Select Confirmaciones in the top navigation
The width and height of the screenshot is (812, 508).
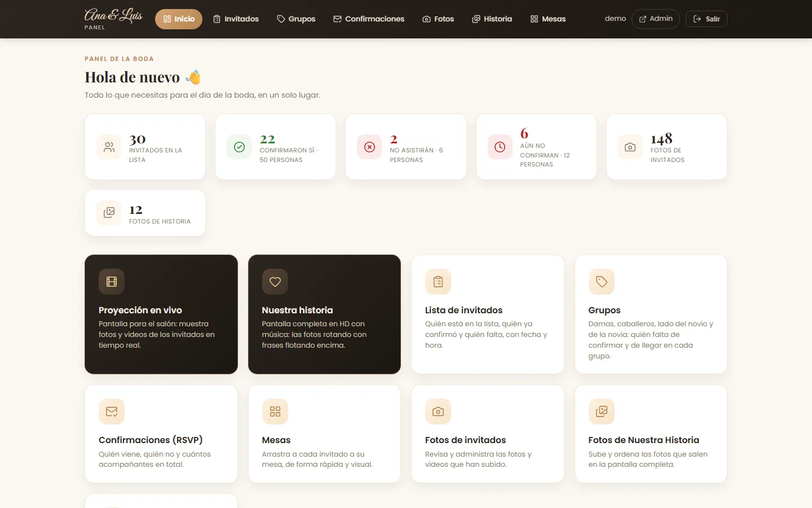pos(369,19)
